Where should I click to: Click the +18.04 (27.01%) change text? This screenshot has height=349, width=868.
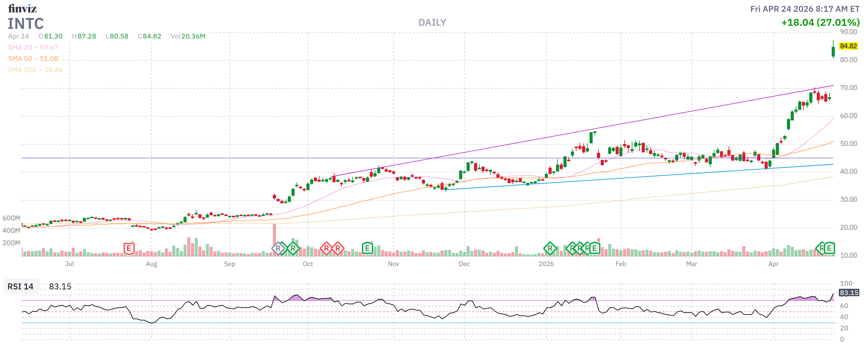820,23
